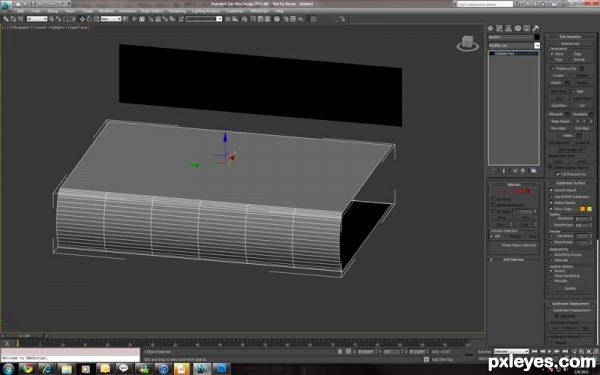
Task: Click the Play animation button
Action: (550, 351)
